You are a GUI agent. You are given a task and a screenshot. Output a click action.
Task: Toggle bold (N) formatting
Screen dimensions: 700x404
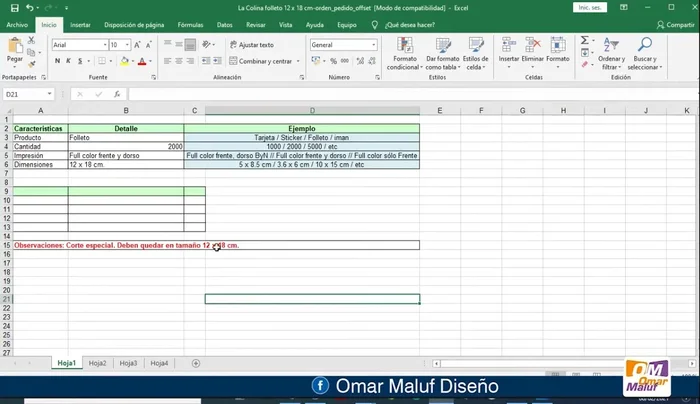pyautogui.click(x=57, y=61)
